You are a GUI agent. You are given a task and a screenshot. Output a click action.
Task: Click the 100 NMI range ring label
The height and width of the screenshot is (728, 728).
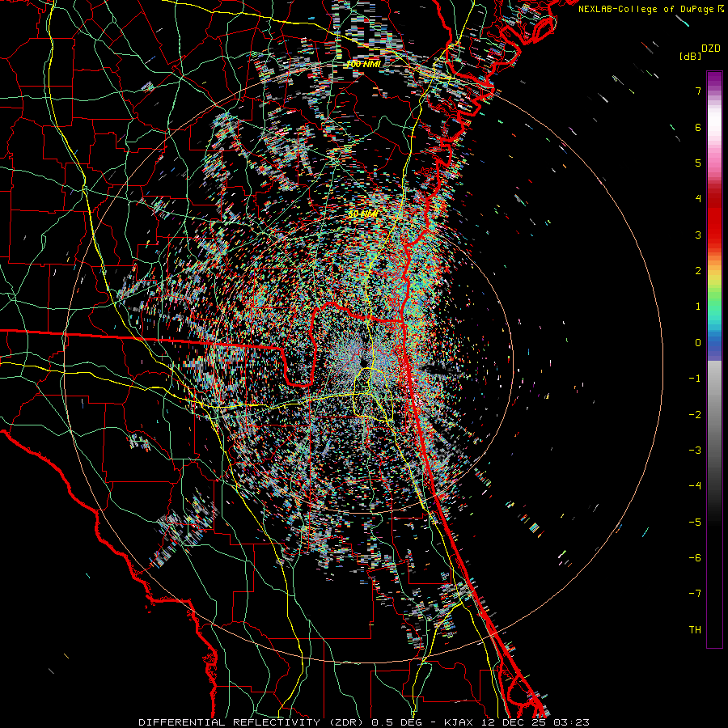pos(363,64)
